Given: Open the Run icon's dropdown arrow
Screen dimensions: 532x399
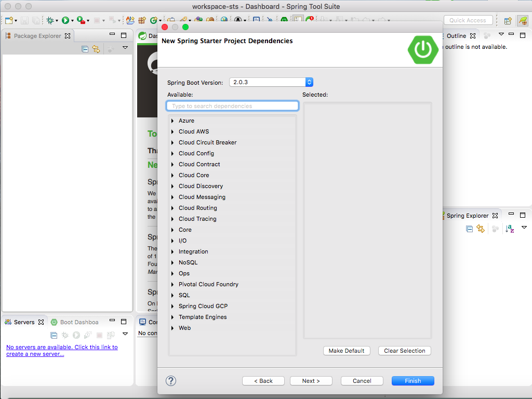Looking at the screenshot, I should [x=72, y=21].
